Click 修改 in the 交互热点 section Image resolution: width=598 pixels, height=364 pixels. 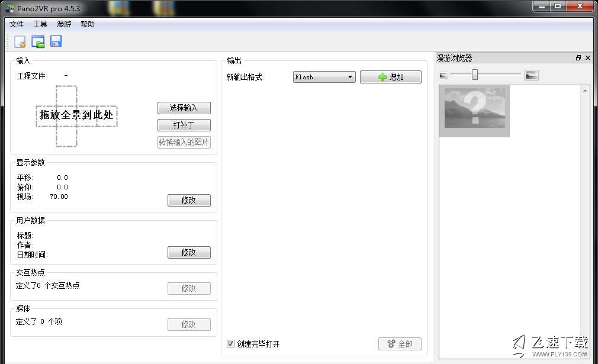click(189, 288)
